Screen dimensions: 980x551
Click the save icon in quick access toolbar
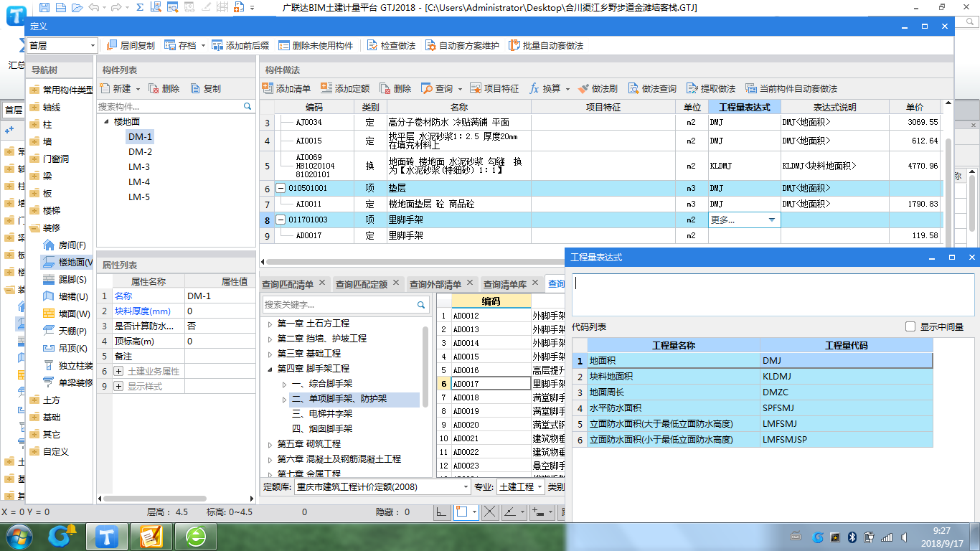coord(45,7)
